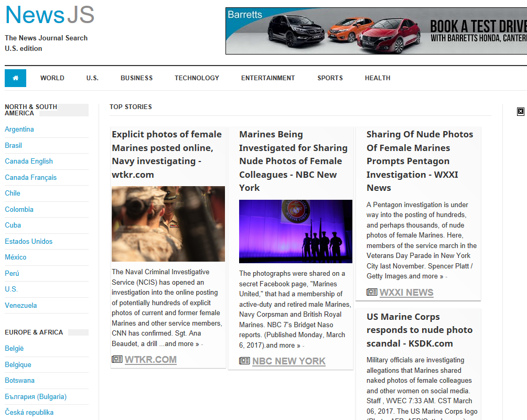Close the panel with the X box icon
The image size is (527, 420).
pos(520,112)
